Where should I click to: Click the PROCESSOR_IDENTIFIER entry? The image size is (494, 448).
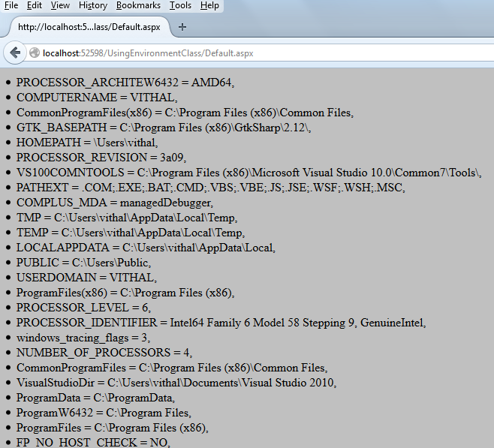coord(221,323)
